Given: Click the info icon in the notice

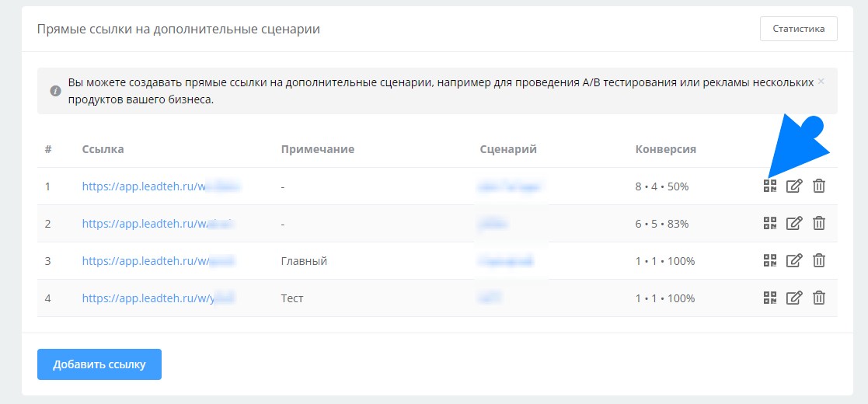Looking at the screenshot, I should [x=56, y=91].
